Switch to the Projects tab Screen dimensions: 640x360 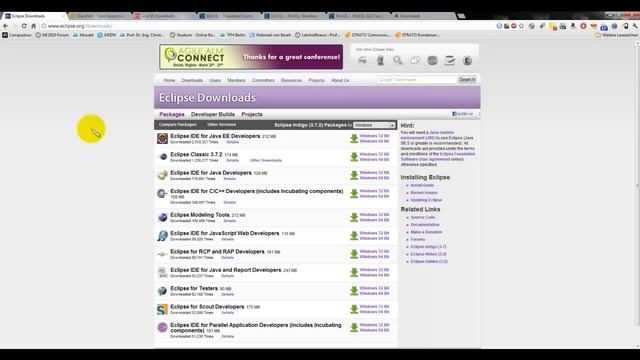[x=252, y=114]
